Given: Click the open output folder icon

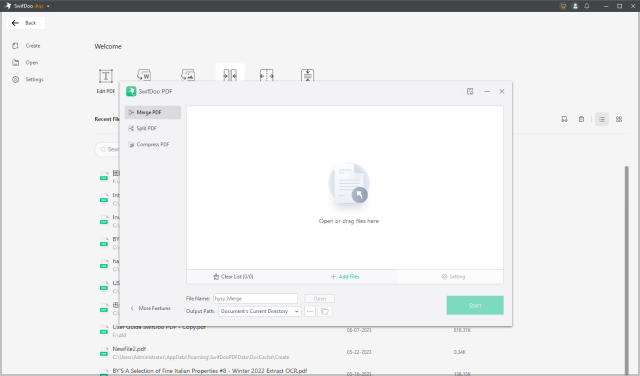Looking at the screenshot, I should point(325,311).
